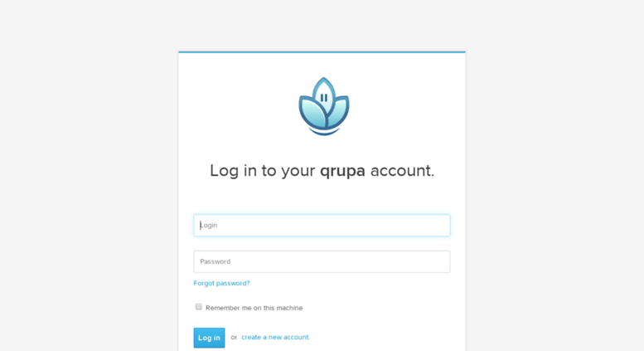Submit with the blue Log in button
This screenshot has width=644, height=351.
click(209, 338)
